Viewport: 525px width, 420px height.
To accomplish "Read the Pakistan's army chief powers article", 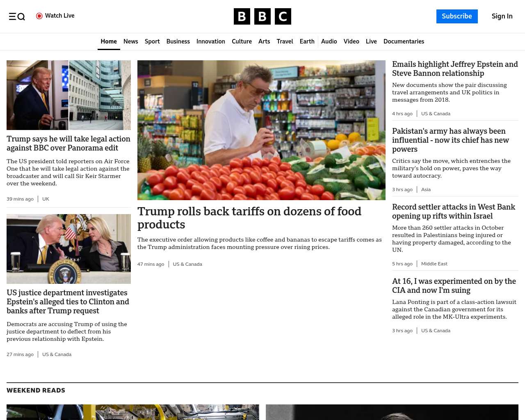I will (450, 140).
